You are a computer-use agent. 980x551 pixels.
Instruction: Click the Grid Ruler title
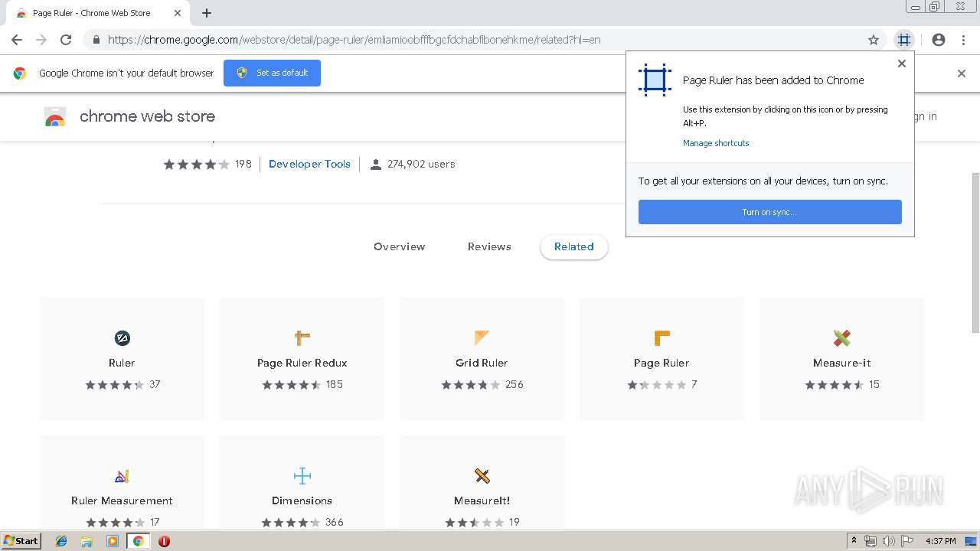pos(482,363)
